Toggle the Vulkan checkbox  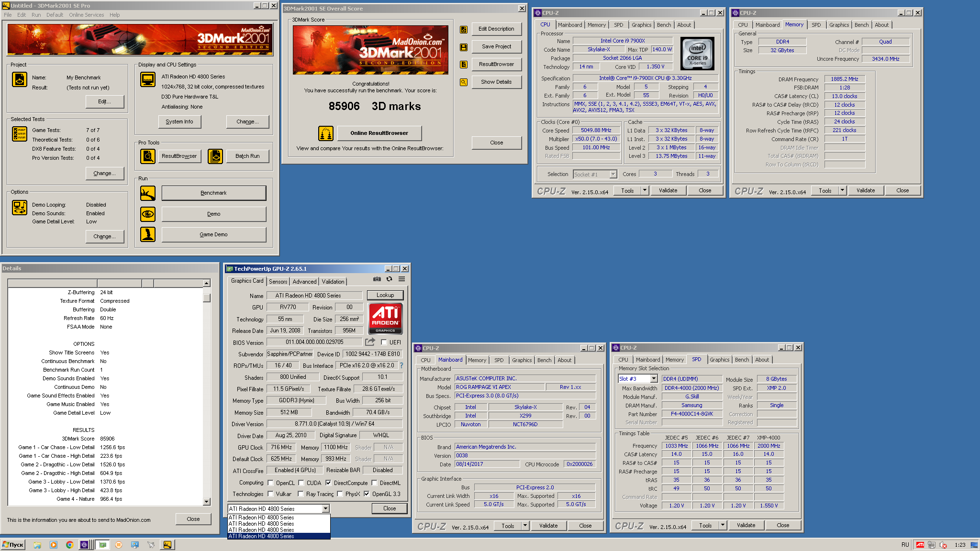(x=270, y=494)
